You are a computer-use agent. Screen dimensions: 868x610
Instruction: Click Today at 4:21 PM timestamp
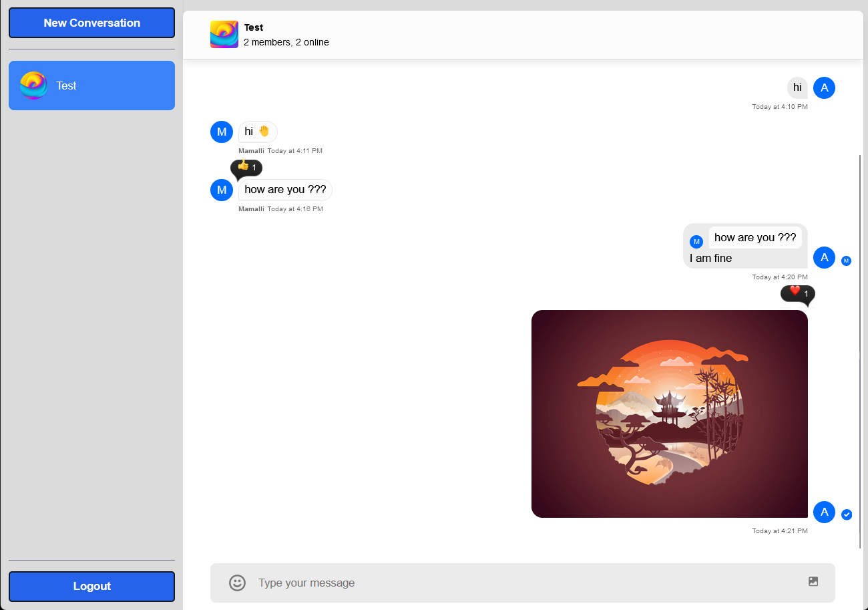pyautogui.click(x=780, y=531)
